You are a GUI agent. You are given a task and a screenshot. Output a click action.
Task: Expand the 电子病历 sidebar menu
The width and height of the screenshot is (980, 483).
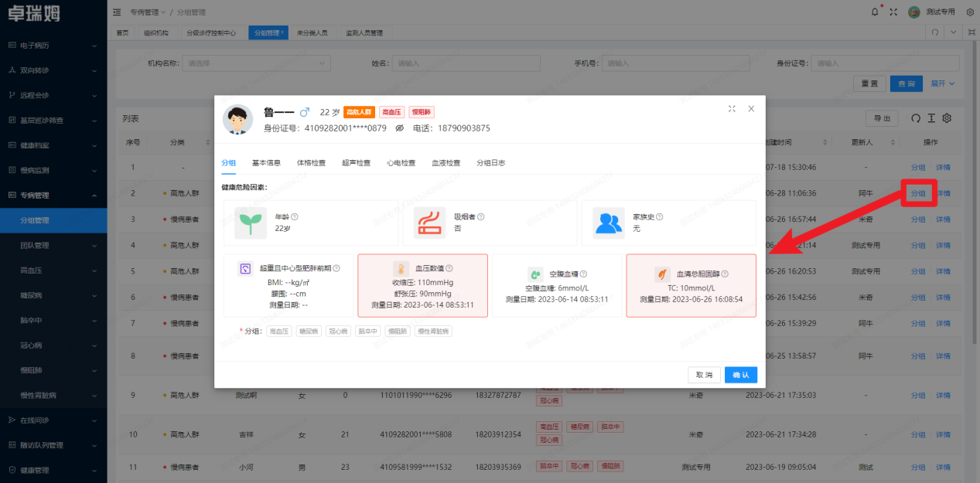[x=53, y=46]
